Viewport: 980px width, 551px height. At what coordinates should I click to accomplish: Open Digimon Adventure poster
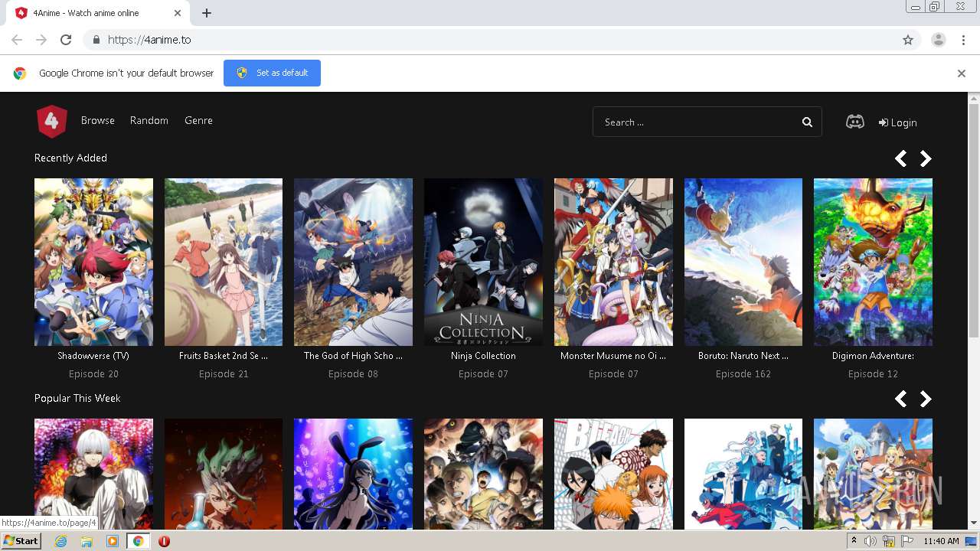tap(873, 262)
